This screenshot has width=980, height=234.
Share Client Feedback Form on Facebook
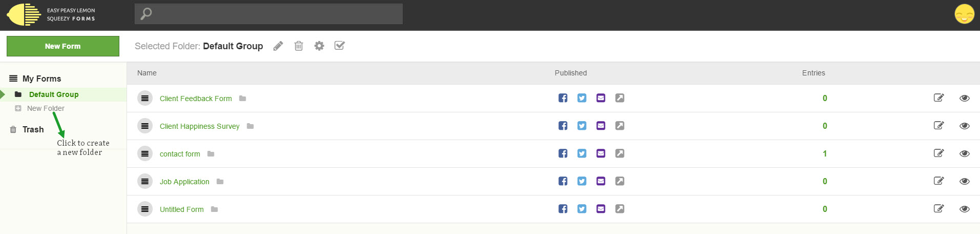pyautogui.click(x=563, y=98)
